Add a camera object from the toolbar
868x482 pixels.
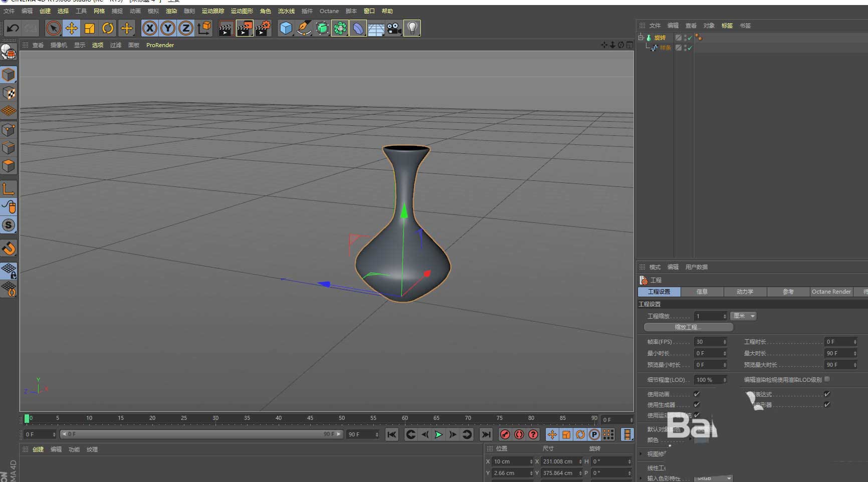pyautogui.click(x=394, y=29)
